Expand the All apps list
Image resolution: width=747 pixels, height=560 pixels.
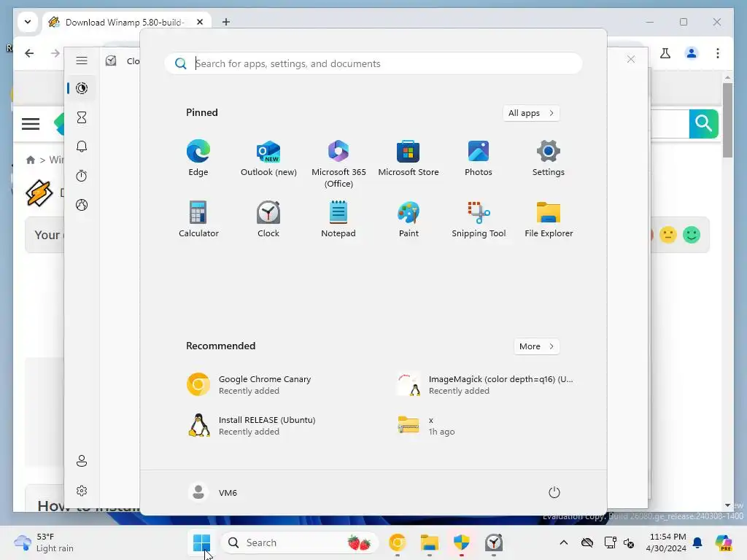tap(531, 113)
